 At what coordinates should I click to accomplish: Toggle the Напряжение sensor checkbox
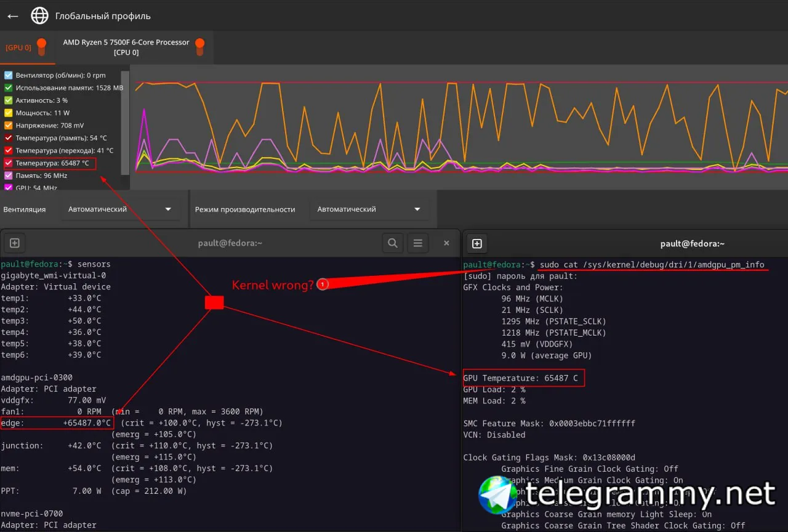point(9,126)
